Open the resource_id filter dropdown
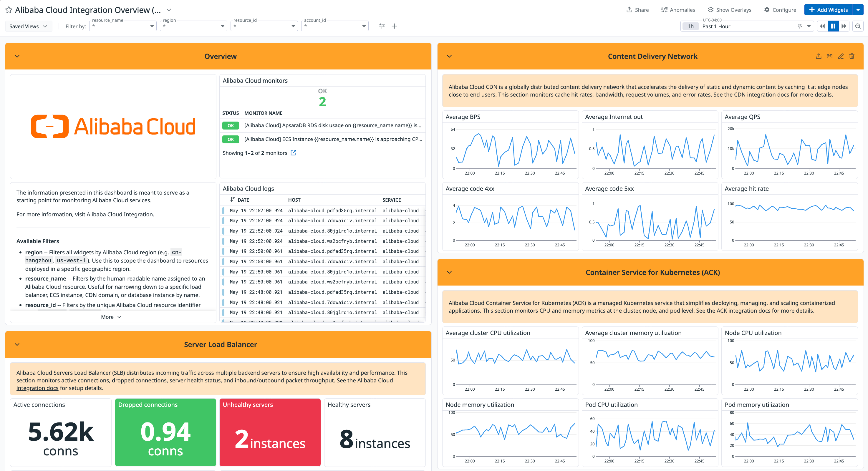The width and height of the screenshot is (868, 471). coord(264,26)
